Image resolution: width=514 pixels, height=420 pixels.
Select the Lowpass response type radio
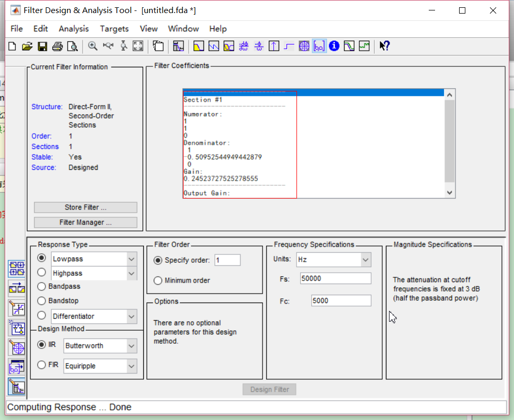(x=41, y=258)
